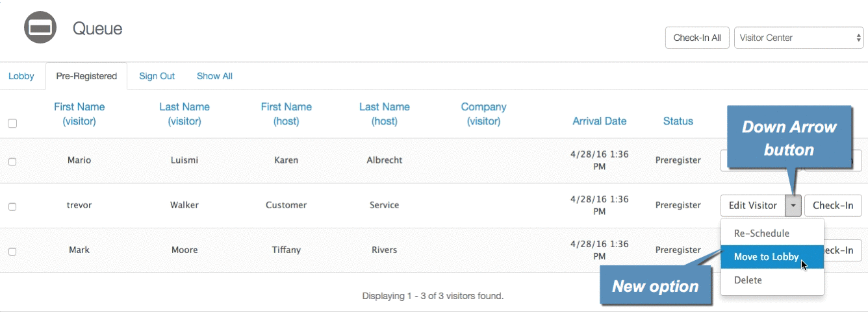Open the Visitor Center location dropdown

click(798, 38)
